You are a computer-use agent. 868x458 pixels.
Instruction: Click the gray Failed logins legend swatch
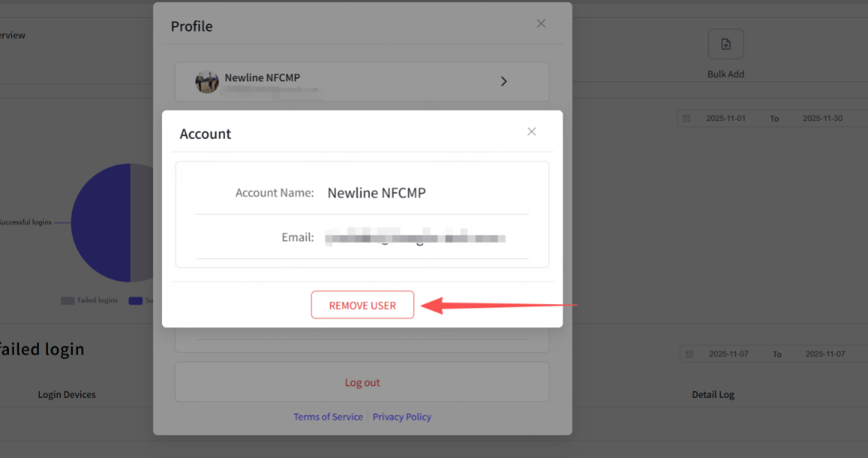[68, 301]
